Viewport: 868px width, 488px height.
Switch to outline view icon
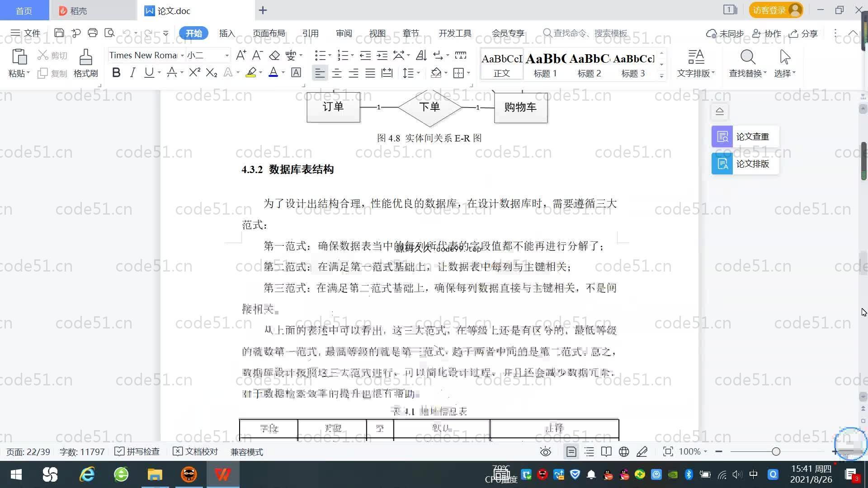tap(589, 451)
